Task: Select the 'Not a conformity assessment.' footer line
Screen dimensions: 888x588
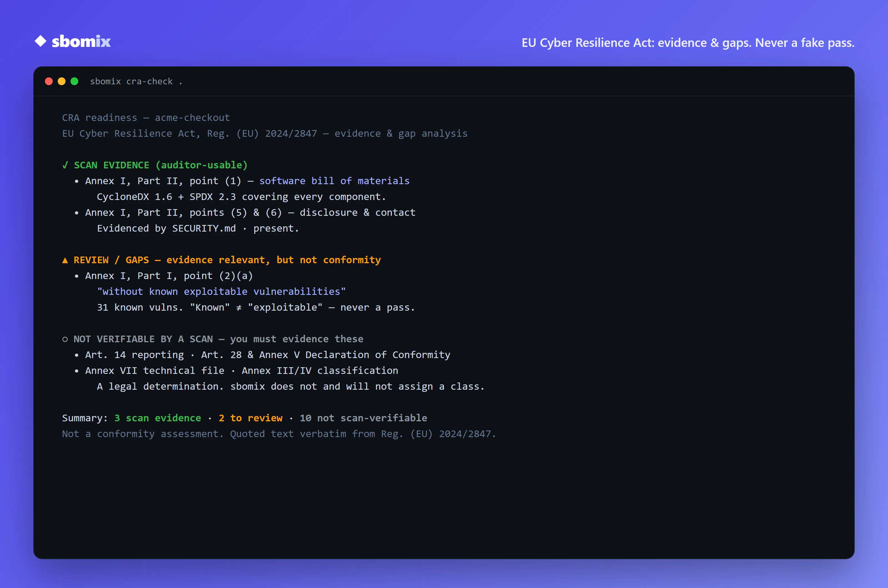Action: click(279, 434)
